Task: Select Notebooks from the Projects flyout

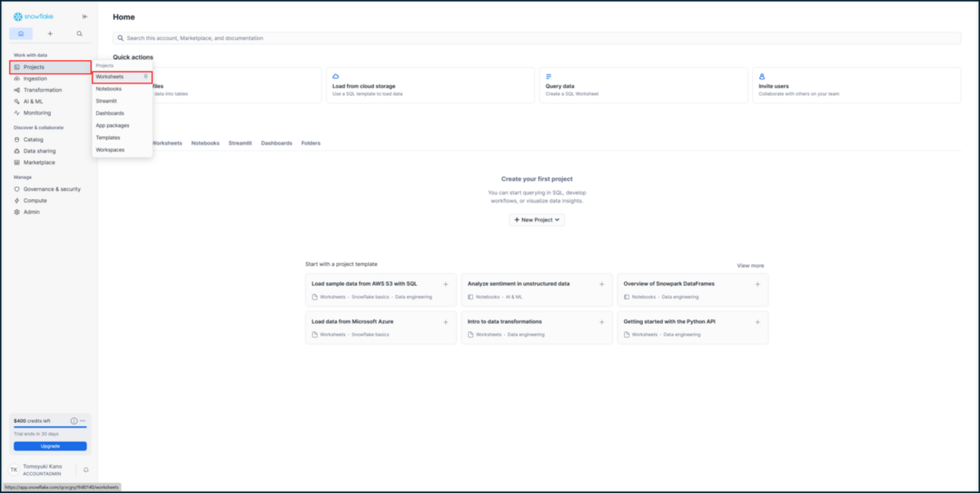Action: coord(109,89)
